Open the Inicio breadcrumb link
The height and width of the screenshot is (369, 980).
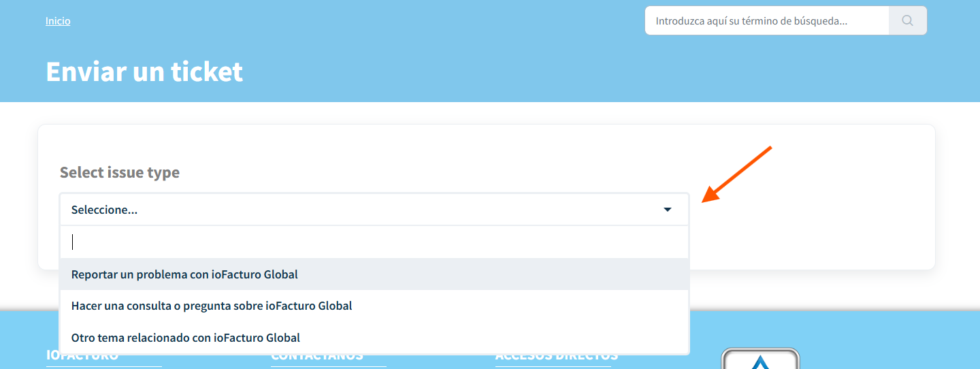(58, 21)
